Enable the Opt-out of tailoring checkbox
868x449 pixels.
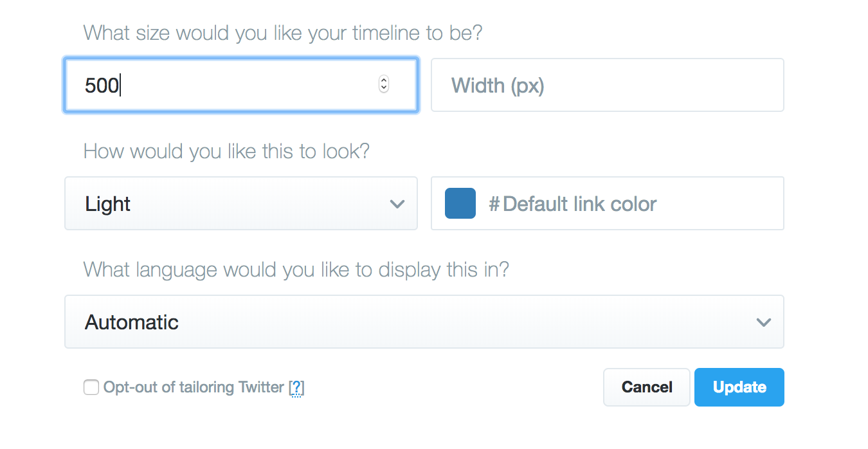pyautogui.click(x=91, y=387)
